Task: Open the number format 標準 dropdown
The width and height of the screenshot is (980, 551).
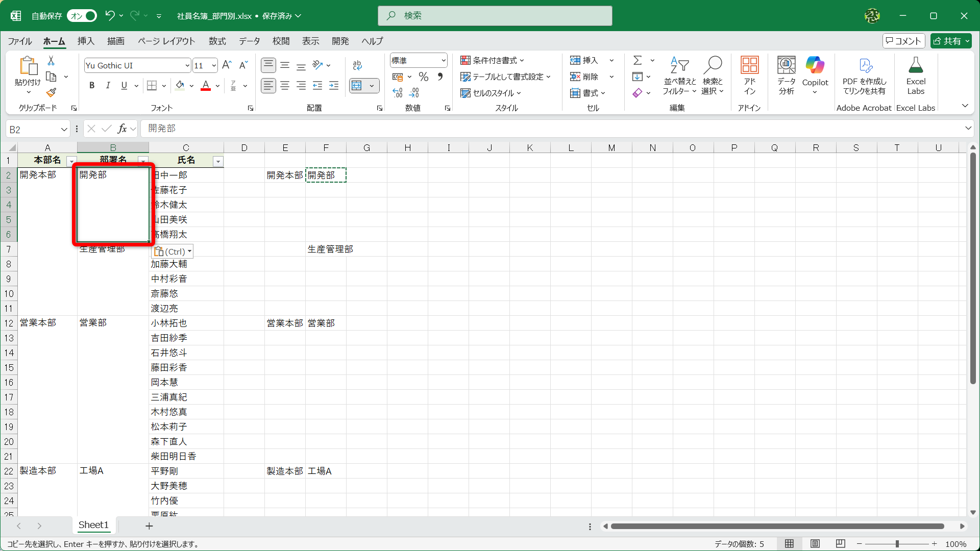Action: click(x=443, y=61)
